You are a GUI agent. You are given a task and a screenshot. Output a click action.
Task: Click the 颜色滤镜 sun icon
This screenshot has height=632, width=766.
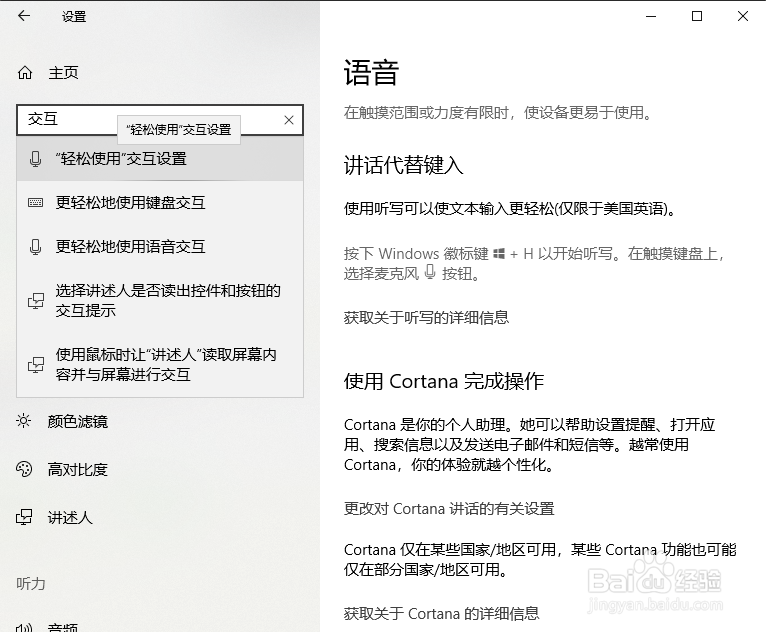tap(23, 421)
